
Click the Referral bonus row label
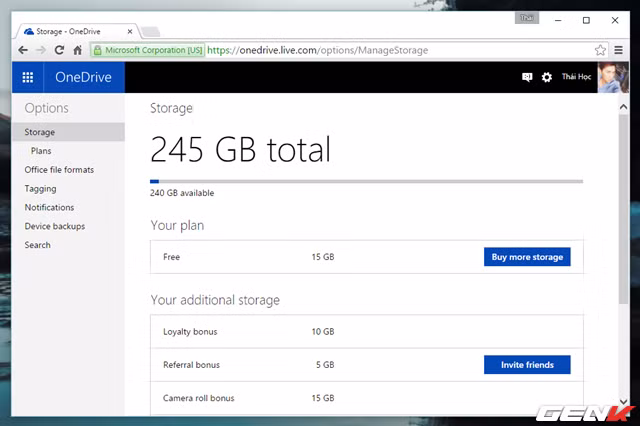(x=191, y=365)
